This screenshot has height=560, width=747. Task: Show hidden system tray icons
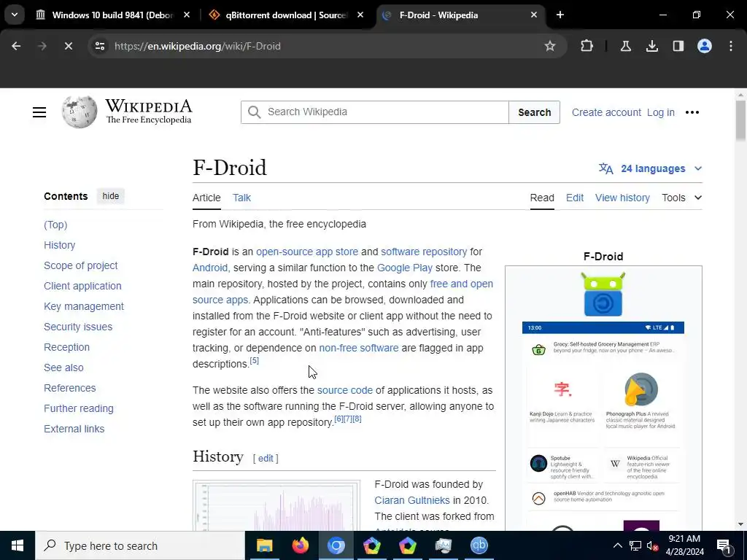617,545
